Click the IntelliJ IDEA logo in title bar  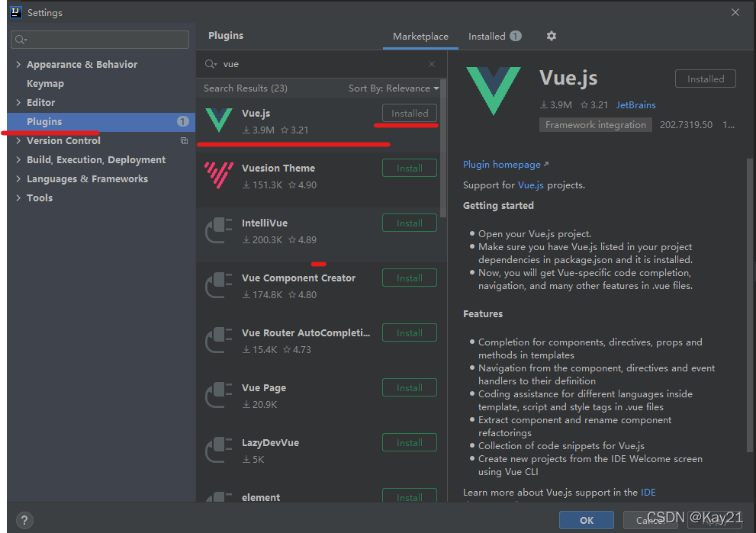16,12
